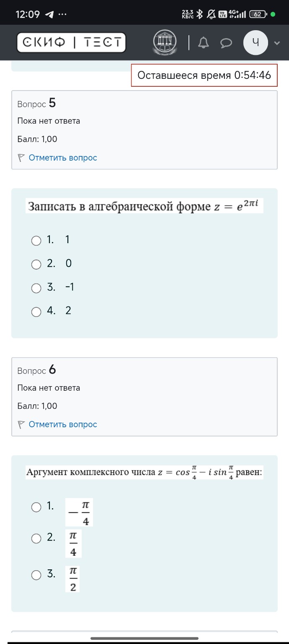Open the messages chat bubble icon
The height and width of the screenshot is (644, 289).
point(226,42)
